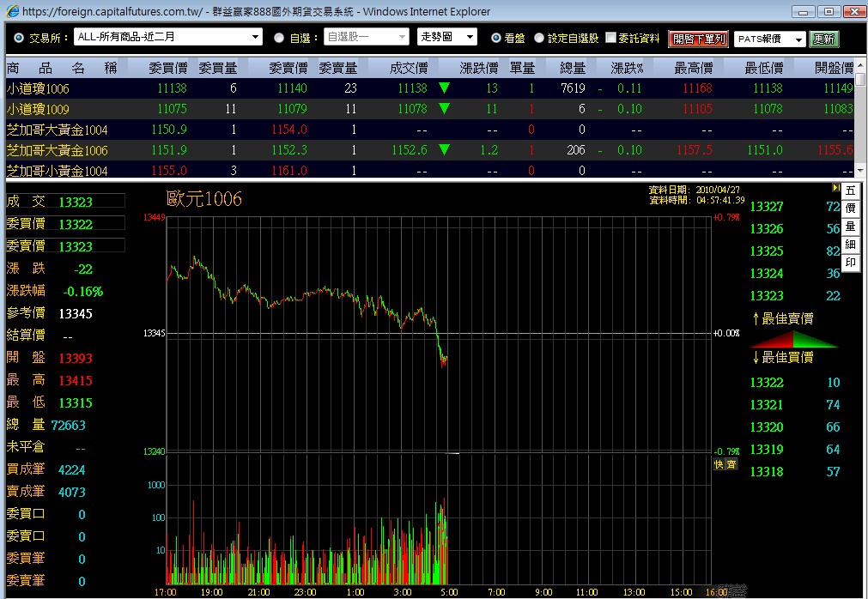Click bid price 13321 in order book
This screenshot has height=599, width=868.
click(767, 405)
